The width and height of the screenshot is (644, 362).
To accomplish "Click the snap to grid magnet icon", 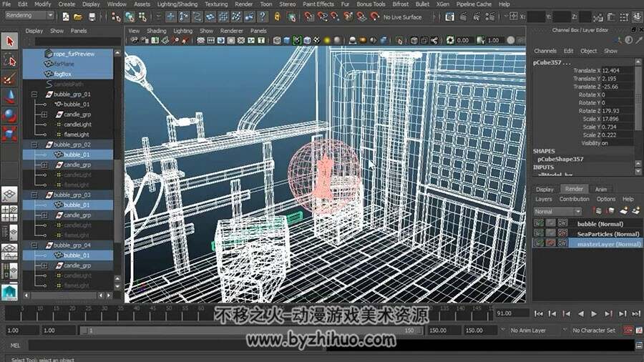I will (x=309, y=17).
